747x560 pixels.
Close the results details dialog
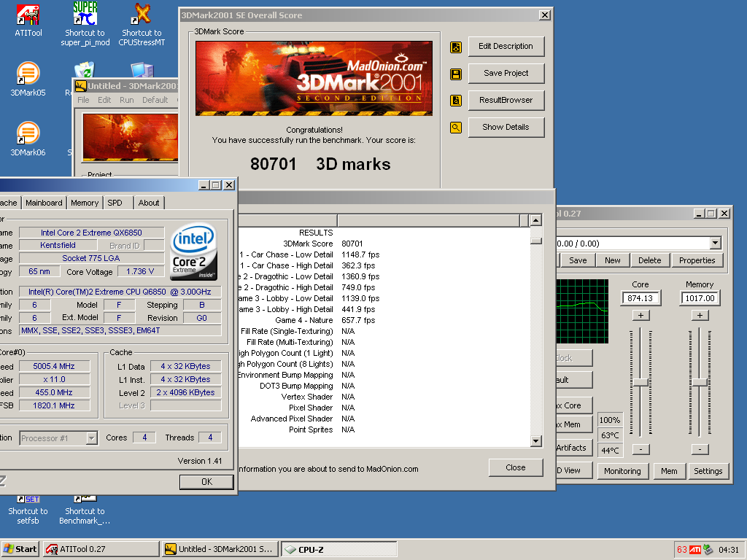(x=516, y=467)
